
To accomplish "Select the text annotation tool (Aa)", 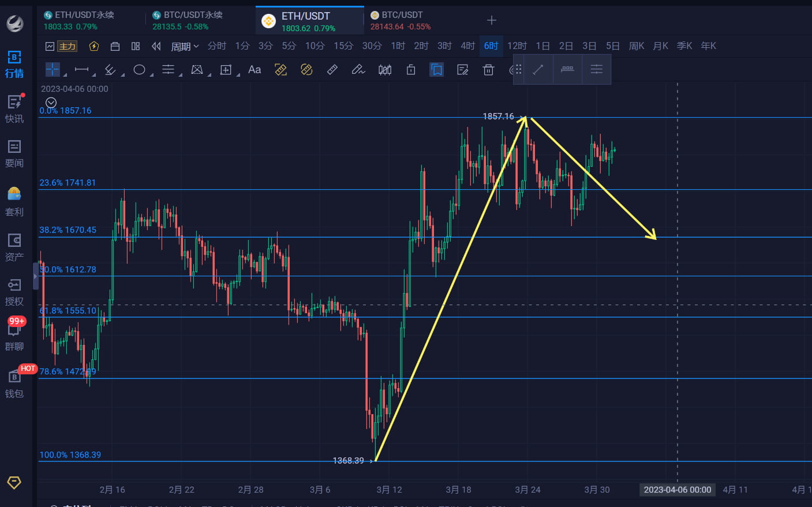I will coord(255,69).
